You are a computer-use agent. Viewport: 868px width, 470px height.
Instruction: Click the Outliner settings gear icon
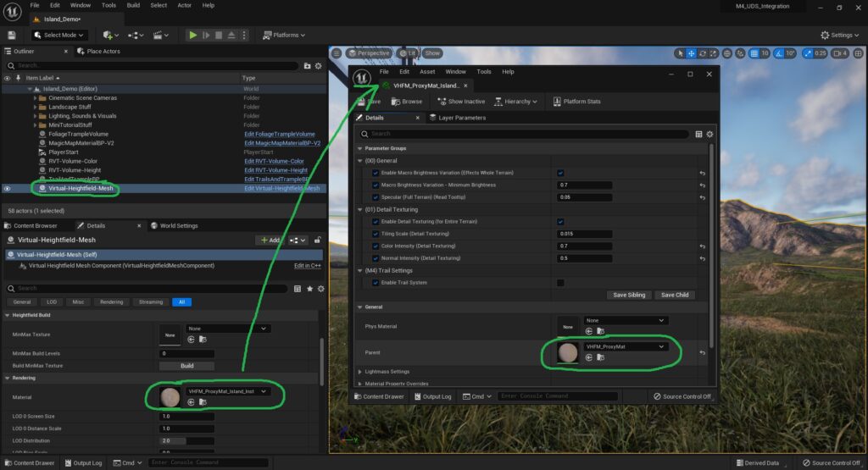pos(319,66)
